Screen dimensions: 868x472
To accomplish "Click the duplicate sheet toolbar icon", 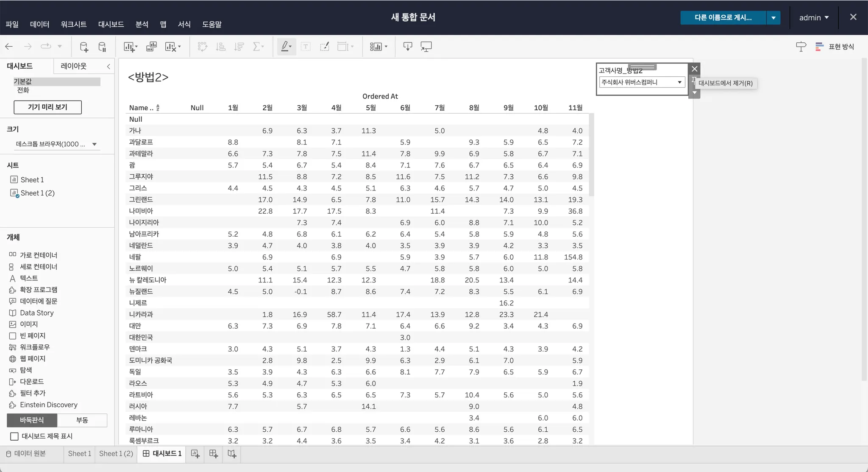I will [x=151, y=47].
